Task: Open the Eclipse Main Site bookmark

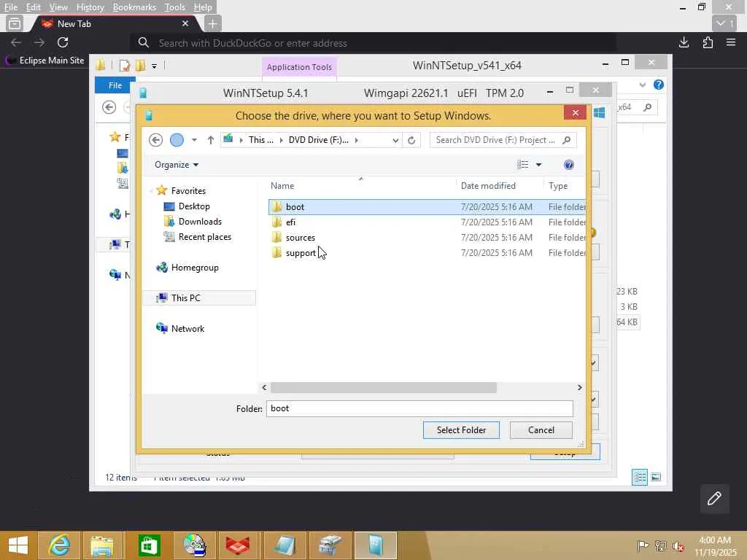Action: [x=44, y=61]
